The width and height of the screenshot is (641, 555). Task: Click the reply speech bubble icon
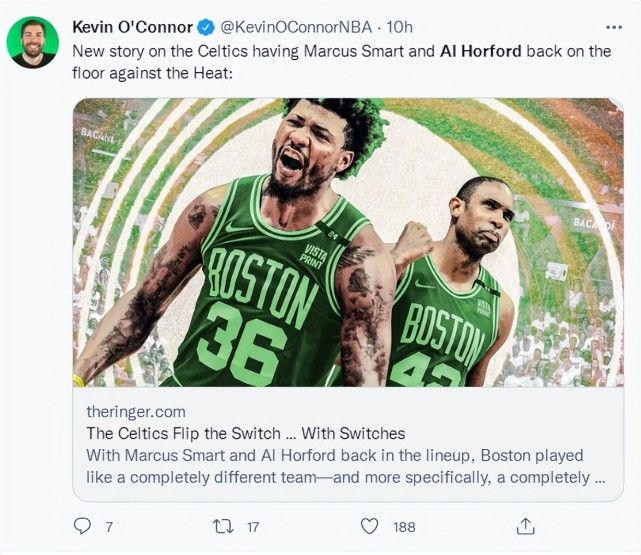pos(84,525)
